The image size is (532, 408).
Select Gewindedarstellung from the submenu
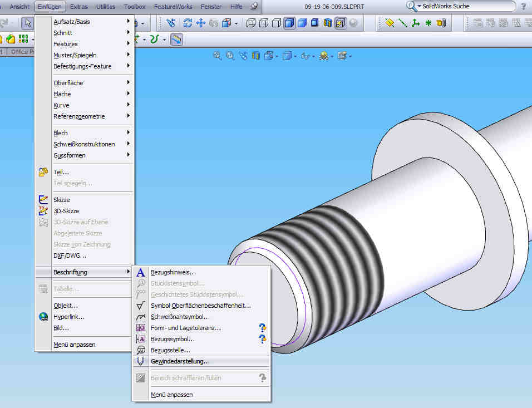click(x=180, y=361)
